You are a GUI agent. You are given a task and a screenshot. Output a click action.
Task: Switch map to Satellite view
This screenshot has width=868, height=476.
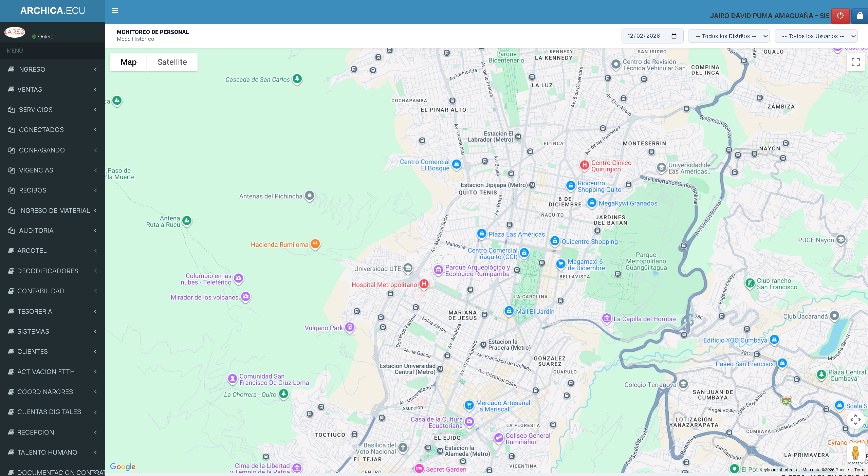(172, 62)
